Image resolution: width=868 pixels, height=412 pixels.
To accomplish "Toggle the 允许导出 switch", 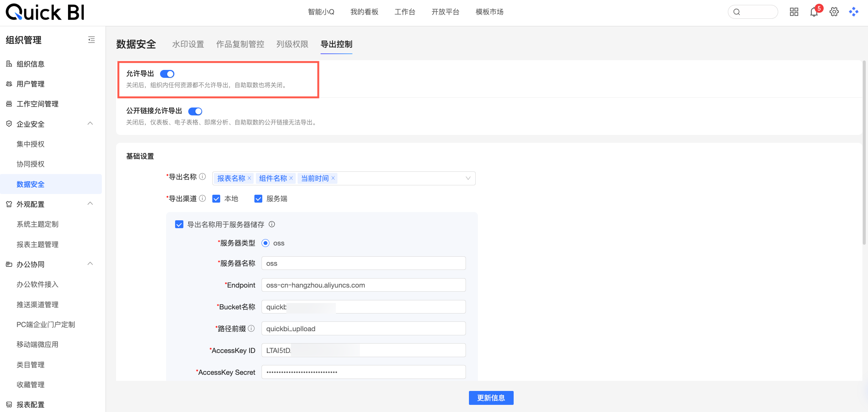I will click(167, 74).
